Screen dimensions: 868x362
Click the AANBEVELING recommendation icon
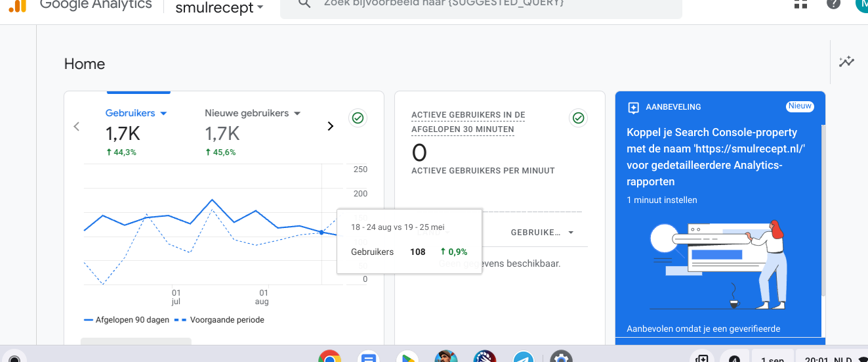633,107
